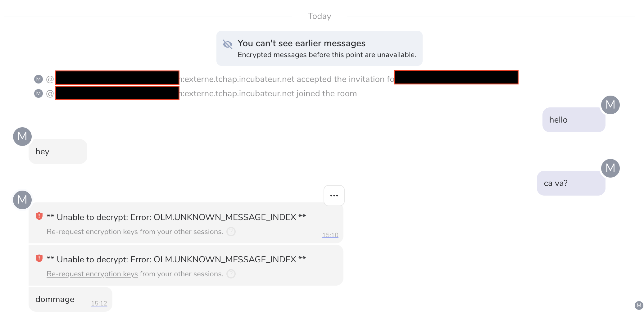Select the "dommage" message bubble

[55, 299]
